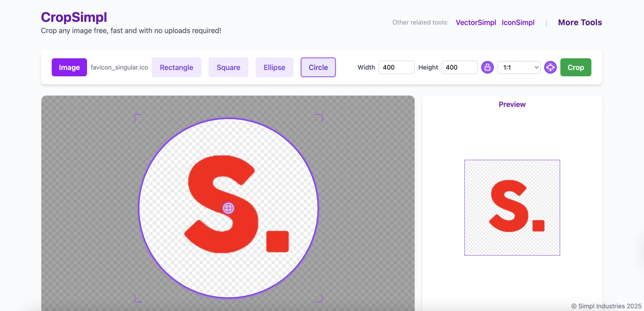Click the top-right crop corner handle

(x=321, y=116)
